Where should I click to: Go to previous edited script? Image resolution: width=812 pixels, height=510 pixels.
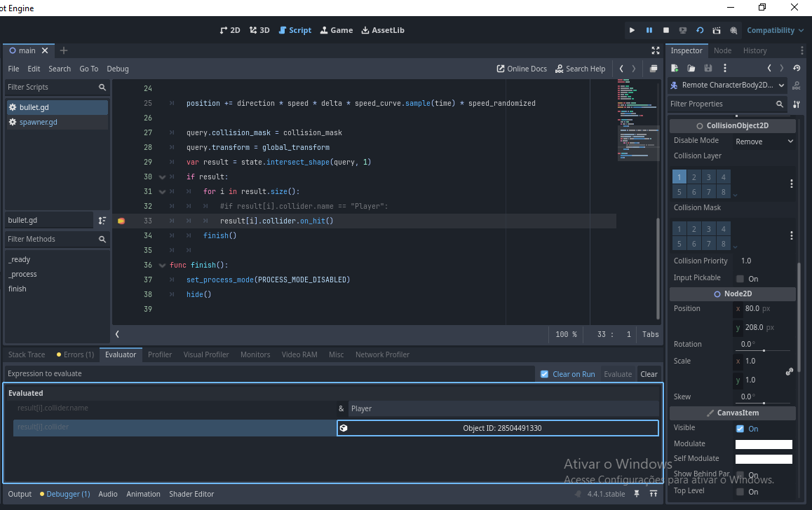pyautogui.click(x=621, y=69)
